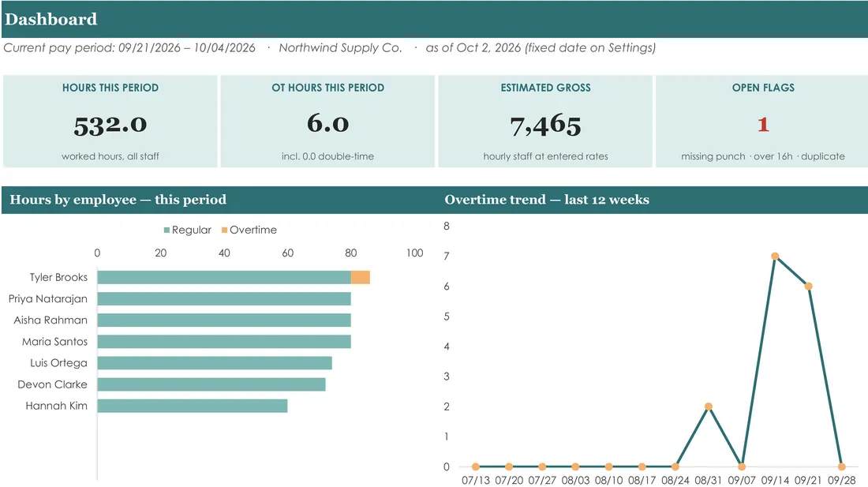
Task: Click Tyler Brooks' orange overtime bar segment
Action: coord(361,277)
